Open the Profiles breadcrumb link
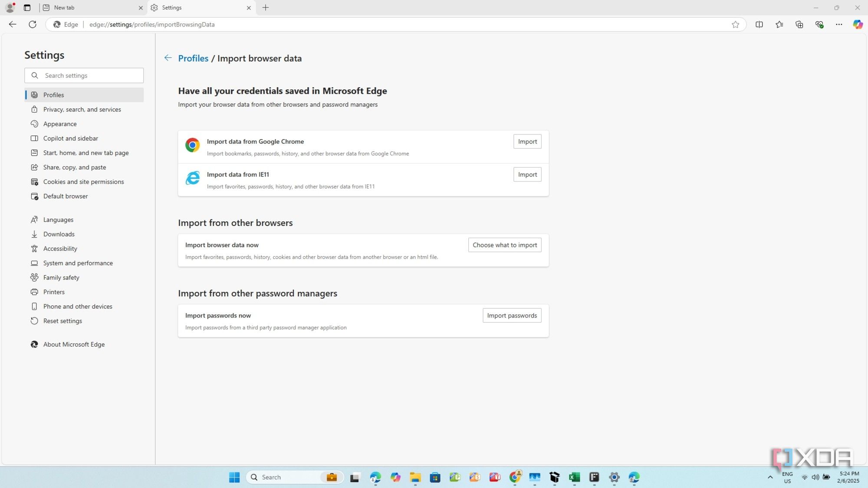Screen dimensions: 868x488 (193, 58)
